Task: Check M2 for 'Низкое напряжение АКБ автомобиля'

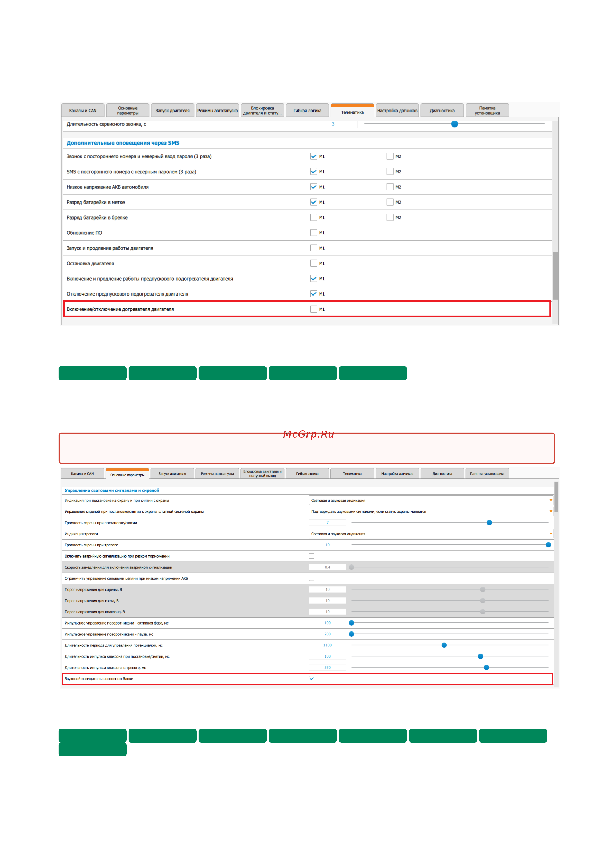Action: click(x=390, y=187)
